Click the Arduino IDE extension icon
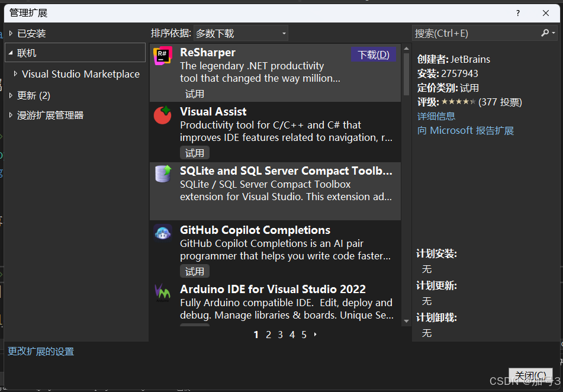This screenshot has width=563, height=392. [x=163, y=293]
